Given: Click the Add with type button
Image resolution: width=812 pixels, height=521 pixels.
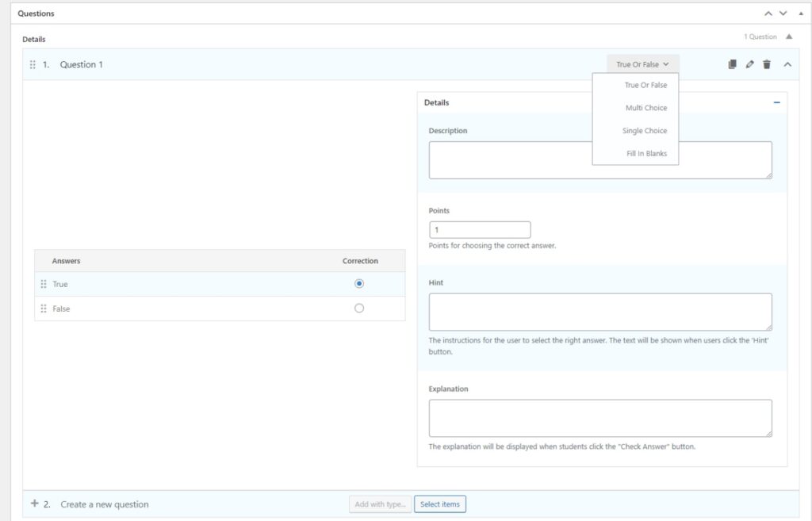Looking at the screenshot, I should coord(381,504).
